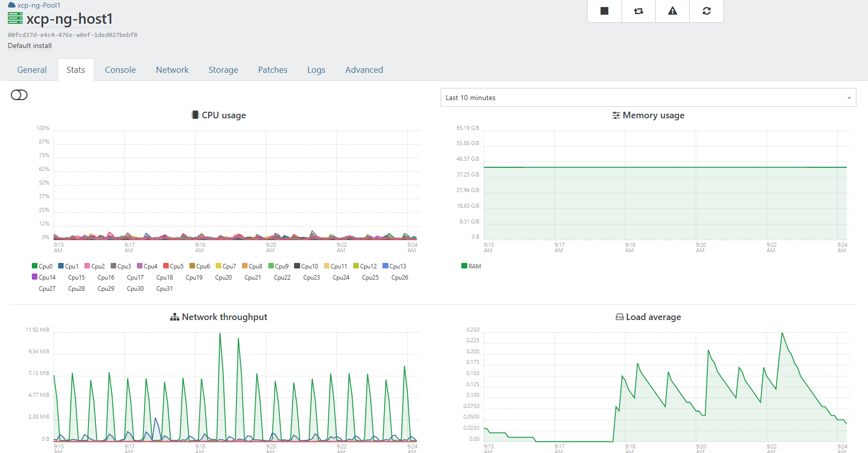Open the Network tab
868x453 pixels.
[x=172, y=70]
